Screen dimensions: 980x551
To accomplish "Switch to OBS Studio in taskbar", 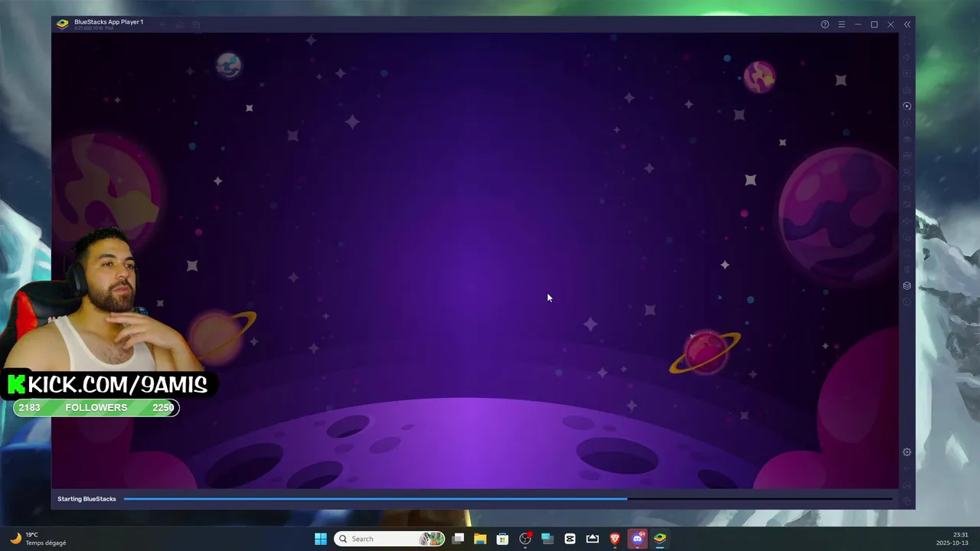I will click(x=525, y=539).
